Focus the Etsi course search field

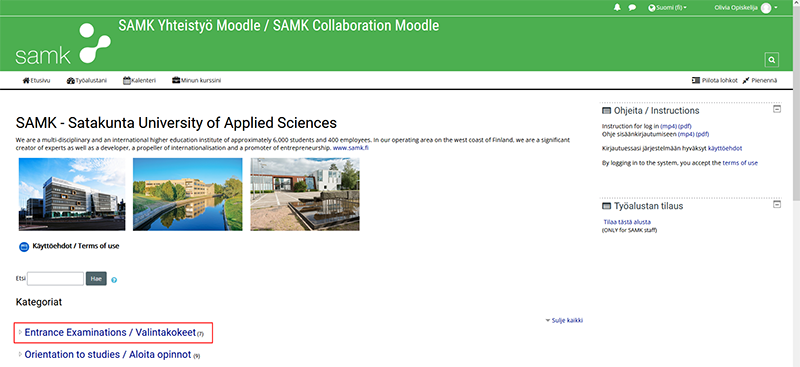(x=55, y=279)
